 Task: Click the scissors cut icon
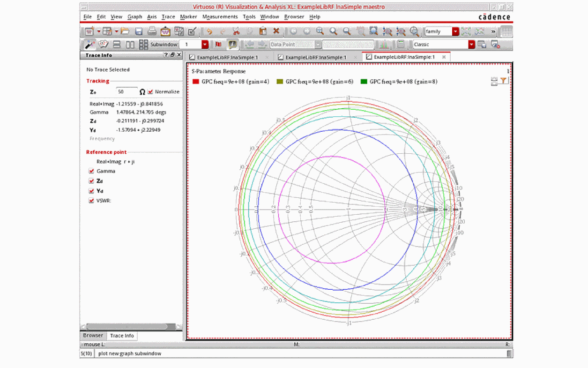(x=236, y=31)
